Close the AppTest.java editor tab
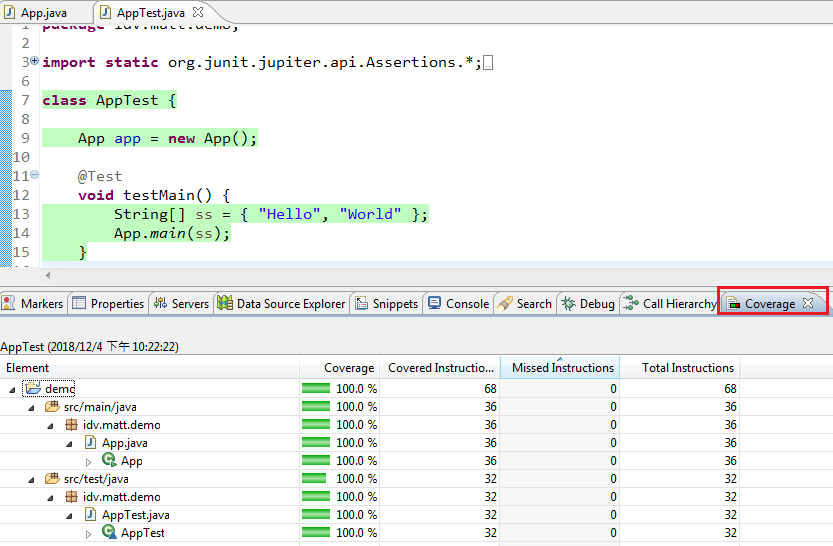The height and width of the screenshot is (546, 833). coord(197,13)
